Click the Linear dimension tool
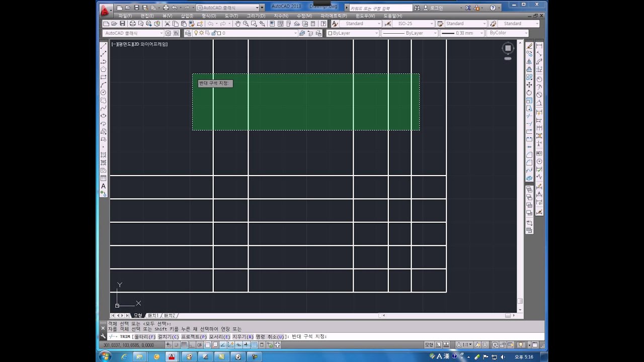 (x=539, y=46)
